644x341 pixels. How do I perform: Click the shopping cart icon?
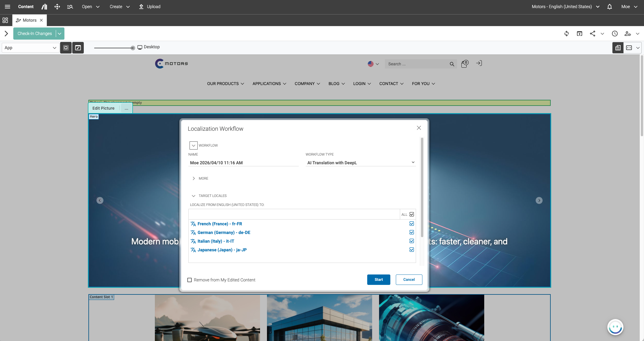(x=464, y=64)
